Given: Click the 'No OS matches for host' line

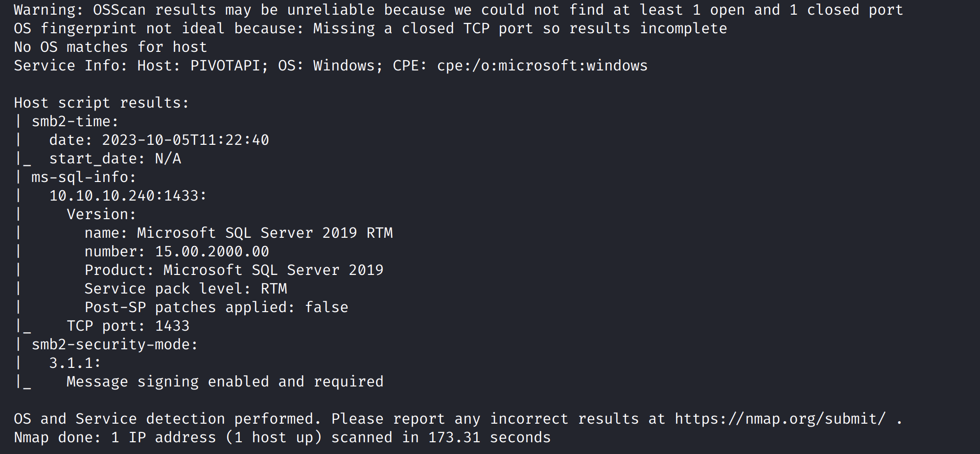Looking at the screenshot, I should tap(110, 47).
